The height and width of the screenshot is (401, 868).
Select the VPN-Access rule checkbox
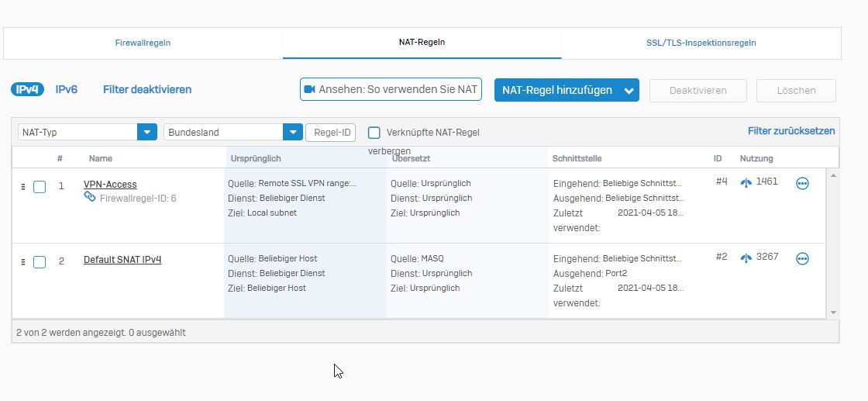(x=40, y=187)
